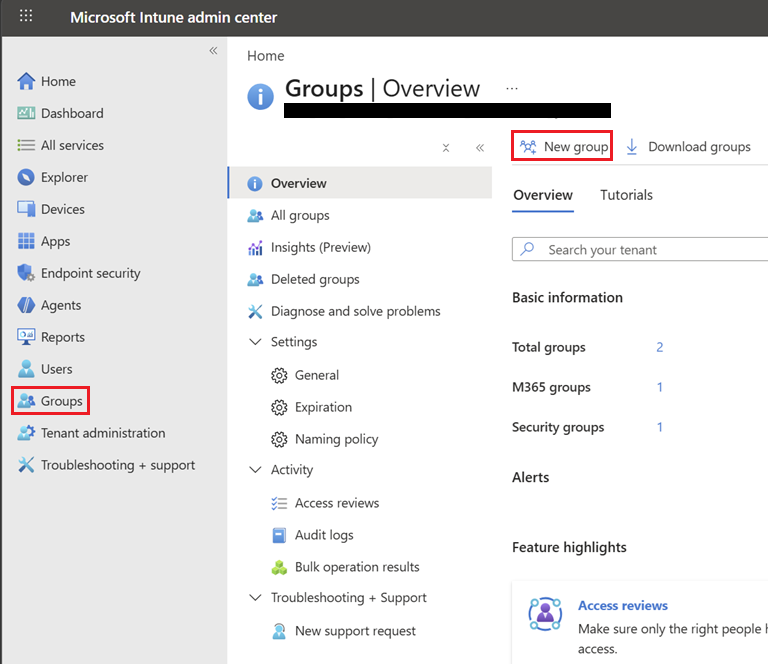Click Download groups button

pos(688,146)
